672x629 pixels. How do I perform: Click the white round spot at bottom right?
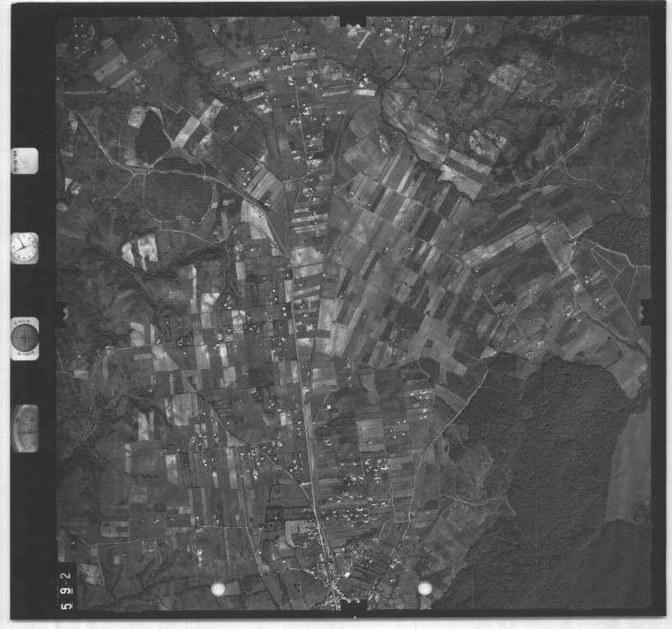[424, 588]
